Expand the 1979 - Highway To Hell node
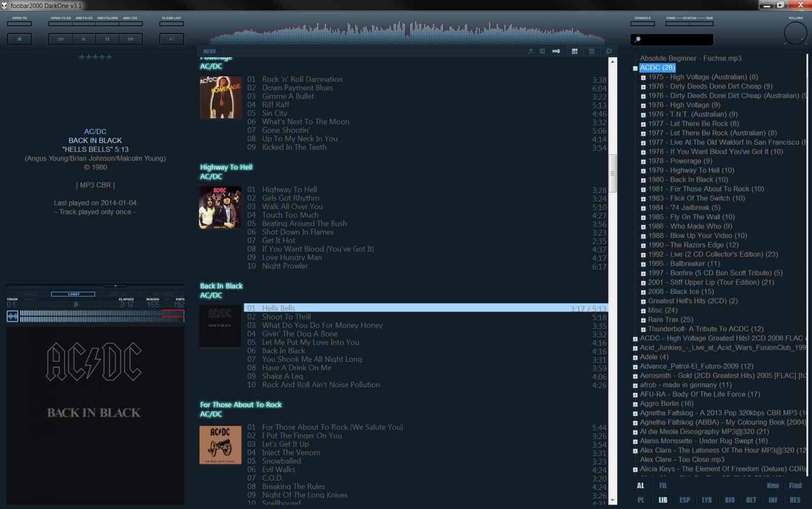 coord(643,171)
